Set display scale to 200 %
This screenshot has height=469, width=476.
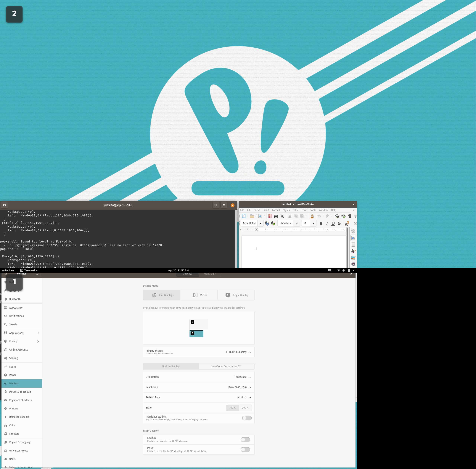[245, 408]
